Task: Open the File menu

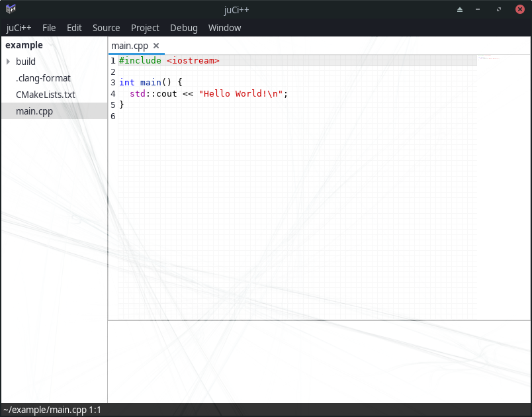Action: pos(49,28)
